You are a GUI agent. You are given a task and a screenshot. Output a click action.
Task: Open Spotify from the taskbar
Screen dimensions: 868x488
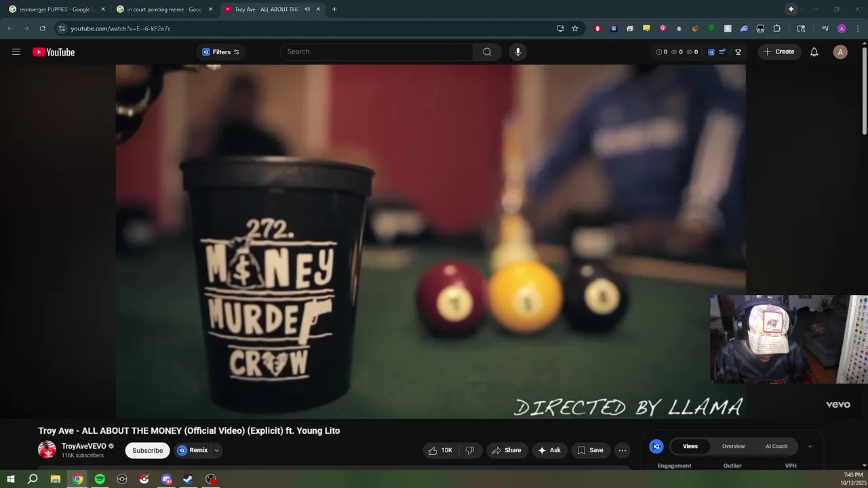(x=100, y=479)
